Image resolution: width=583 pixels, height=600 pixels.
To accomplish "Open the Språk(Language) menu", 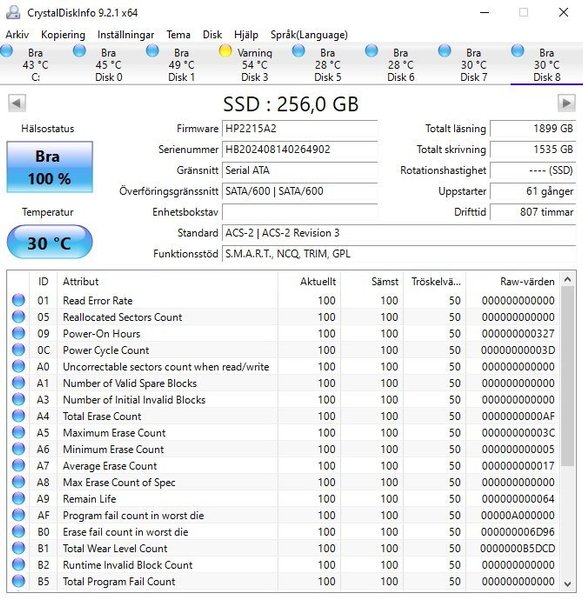I will click(309, 35).
